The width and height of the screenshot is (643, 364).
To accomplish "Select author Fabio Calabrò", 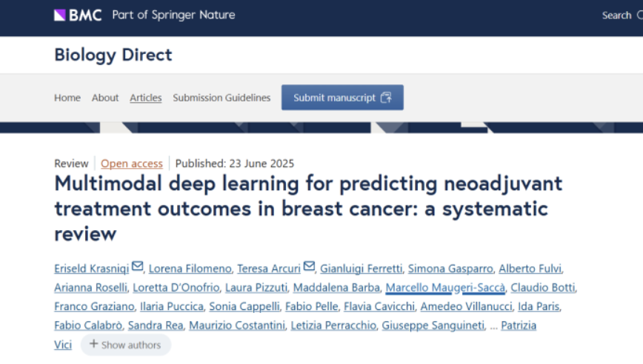I will click(x=88, y=326).
